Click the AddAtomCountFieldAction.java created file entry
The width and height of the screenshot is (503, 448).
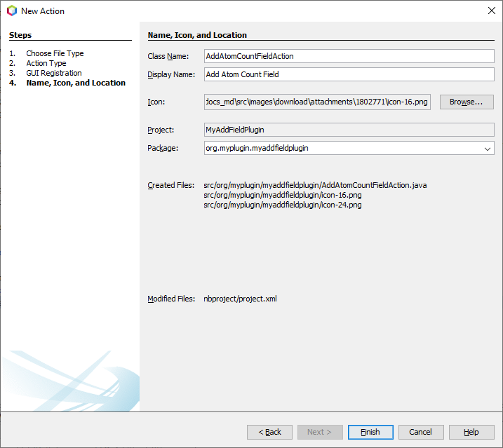tap(315, 185)
